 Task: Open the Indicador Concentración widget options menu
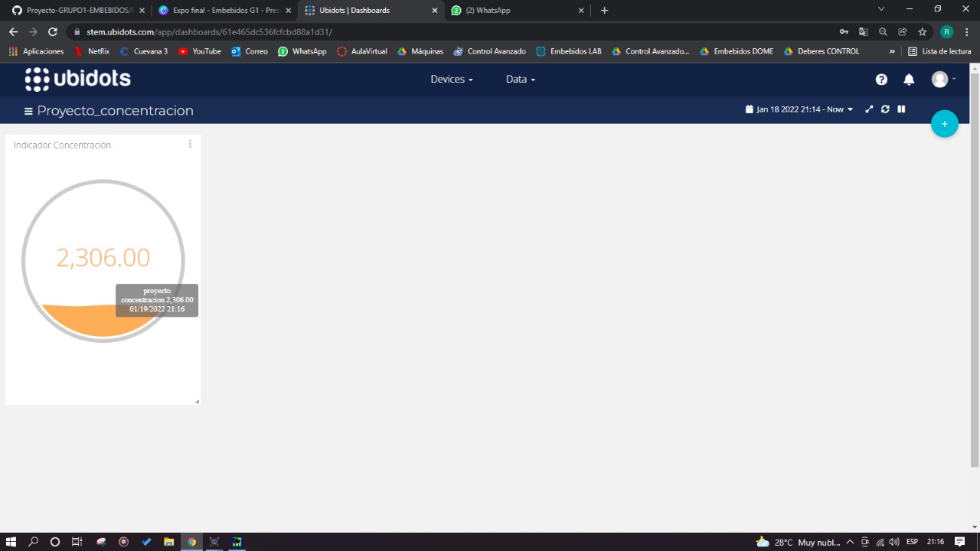[190, 144]
